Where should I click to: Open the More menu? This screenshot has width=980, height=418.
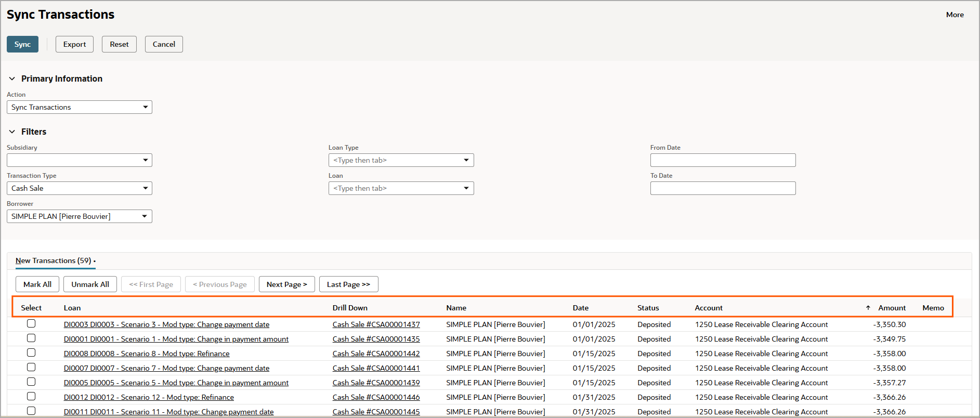tap(955, 15)
